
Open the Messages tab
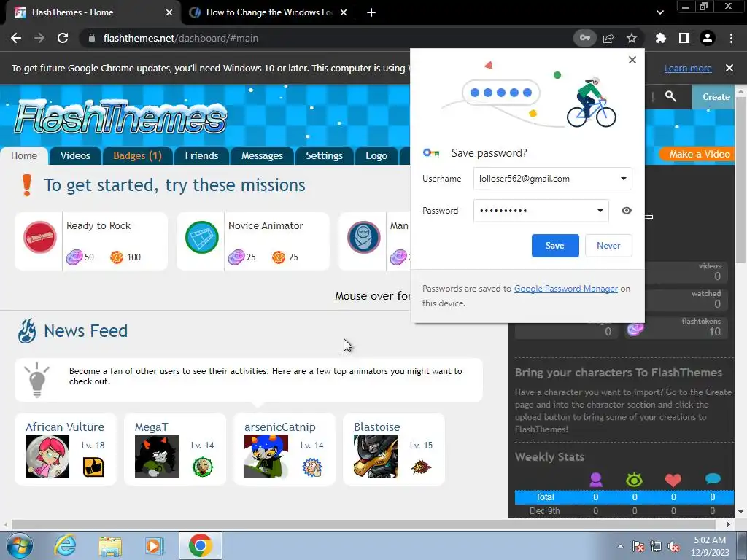(x=262, y=156)
